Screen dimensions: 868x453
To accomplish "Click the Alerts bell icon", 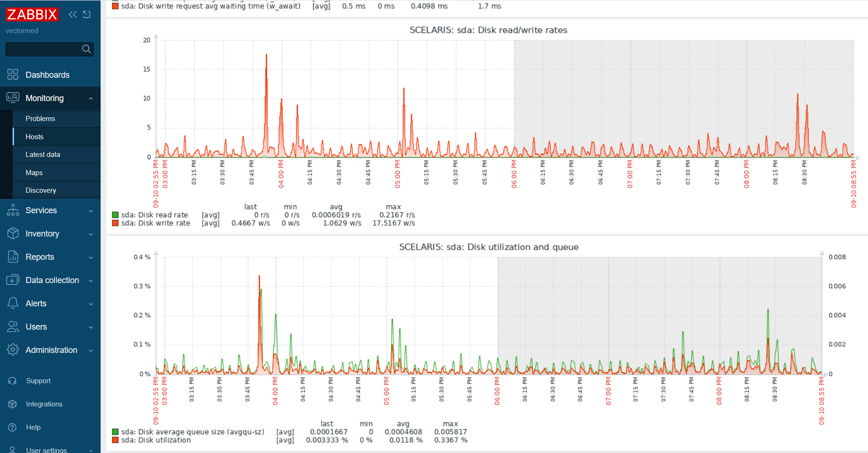I will click(x=13, y=303).
